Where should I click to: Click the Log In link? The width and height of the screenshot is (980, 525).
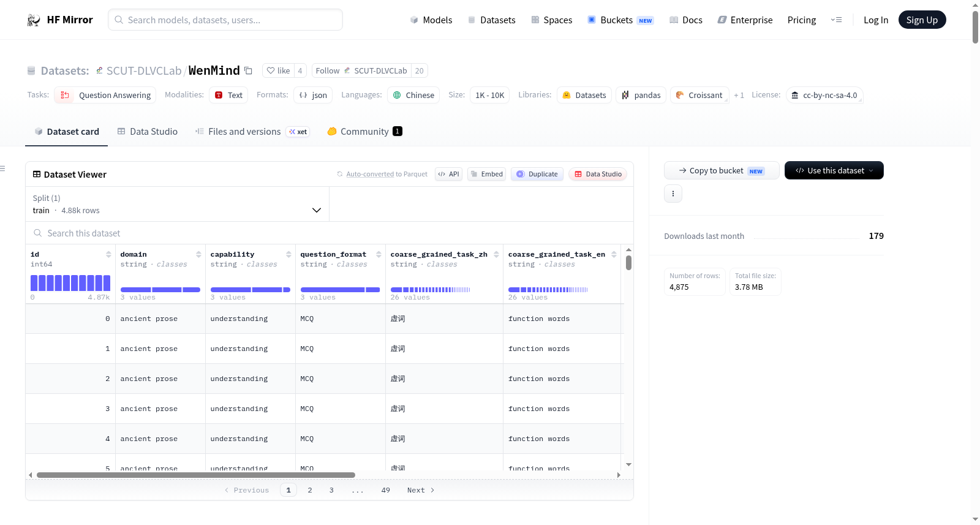pos(876,20)
